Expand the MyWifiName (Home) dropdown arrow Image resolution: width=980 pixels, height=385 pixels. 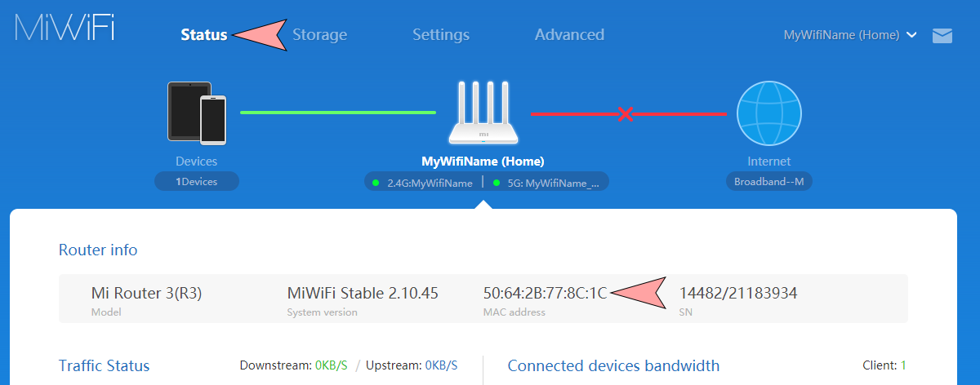click(911, 35)
